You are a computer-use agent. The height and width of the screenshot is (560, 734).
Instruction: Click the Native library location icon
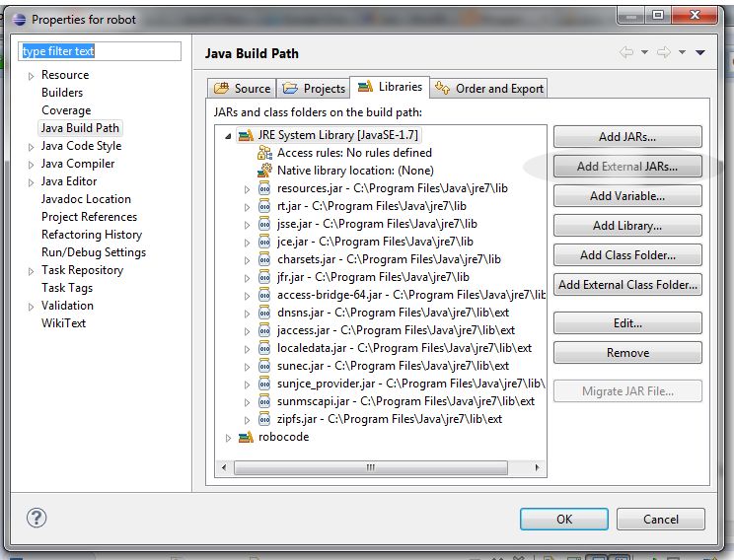coord(264,171)
